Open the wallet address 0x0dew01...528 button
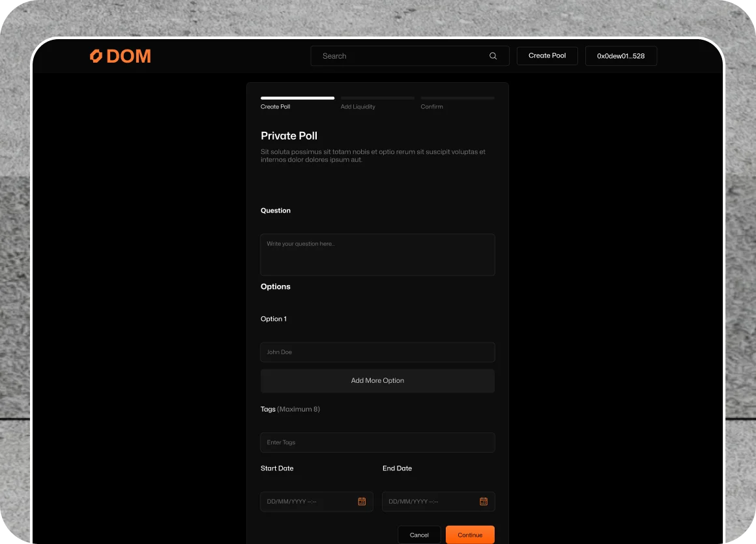Viewport: 756px width, 544px height. tap(620, 56)
